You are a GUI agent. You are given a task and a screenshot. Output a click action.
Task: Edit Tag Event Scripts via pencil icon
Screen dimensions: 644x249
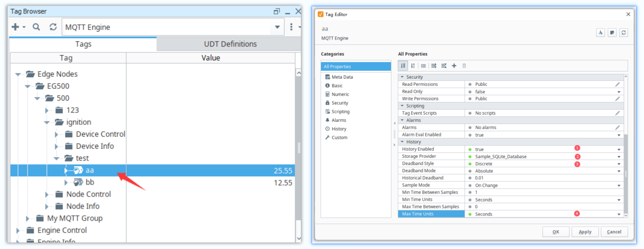[x=618, y=113]
